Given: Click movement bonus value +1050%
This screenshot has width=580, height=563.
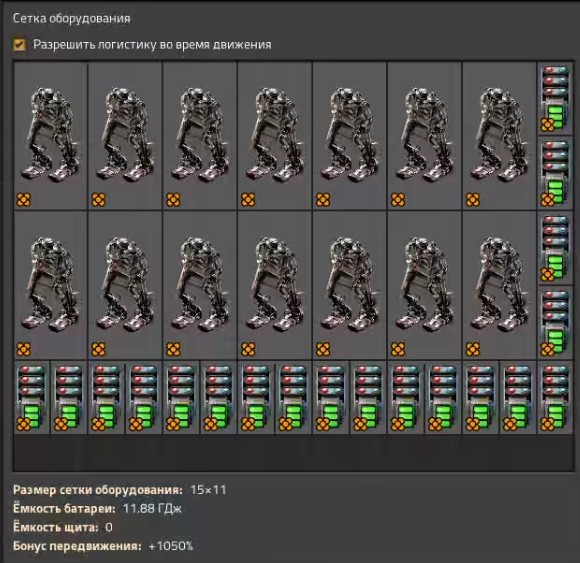Looking at the screenshot, I should [x=171, y=546].
